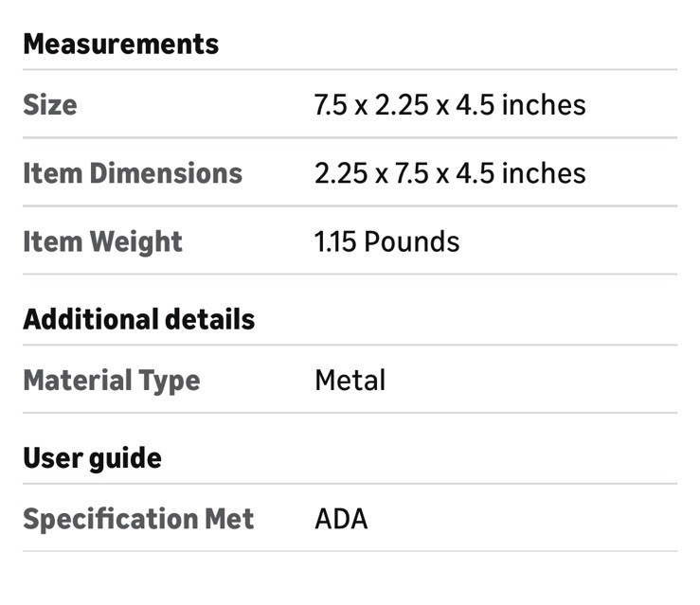Click the Item Dimensions label
Screen dimensions: 700x605
coord(133,173)
